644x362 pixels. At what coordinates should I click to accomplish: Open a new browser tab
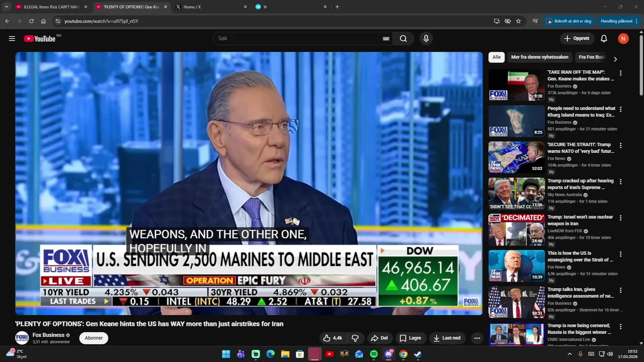[x=337, y=7]
